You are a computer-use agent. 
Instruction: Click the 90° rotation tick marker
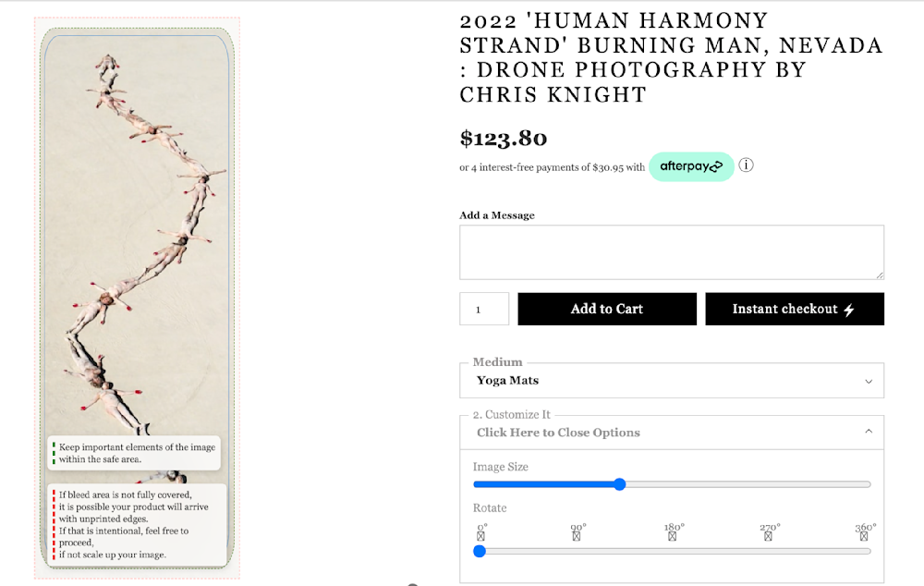tap(577, 535)
